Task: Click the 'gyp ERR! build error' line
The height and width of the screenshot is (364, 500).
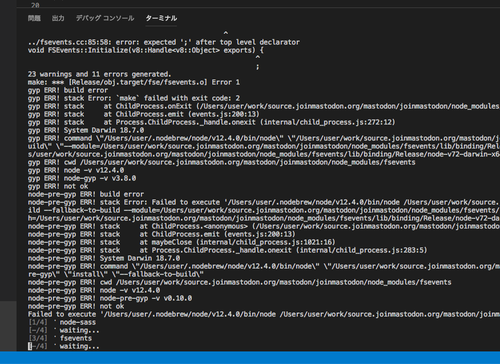Action: pyautogui.click(x=68, y=90)
